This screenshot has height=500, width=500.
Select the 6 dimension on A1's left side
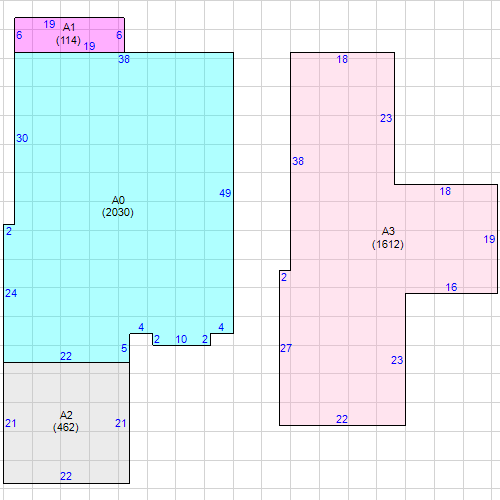[x=19, y=35]
